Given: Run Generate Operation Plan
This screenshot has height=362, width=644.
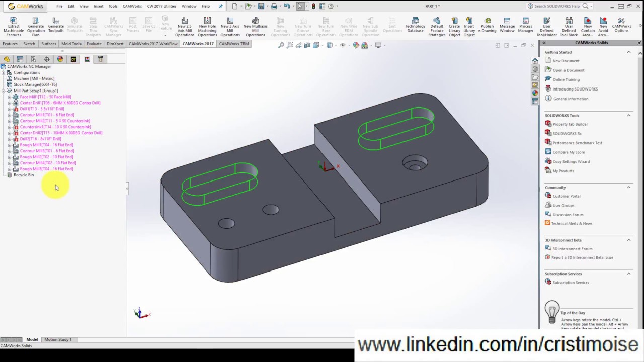Looking at the screenshot, I should [x=36, y=27].
